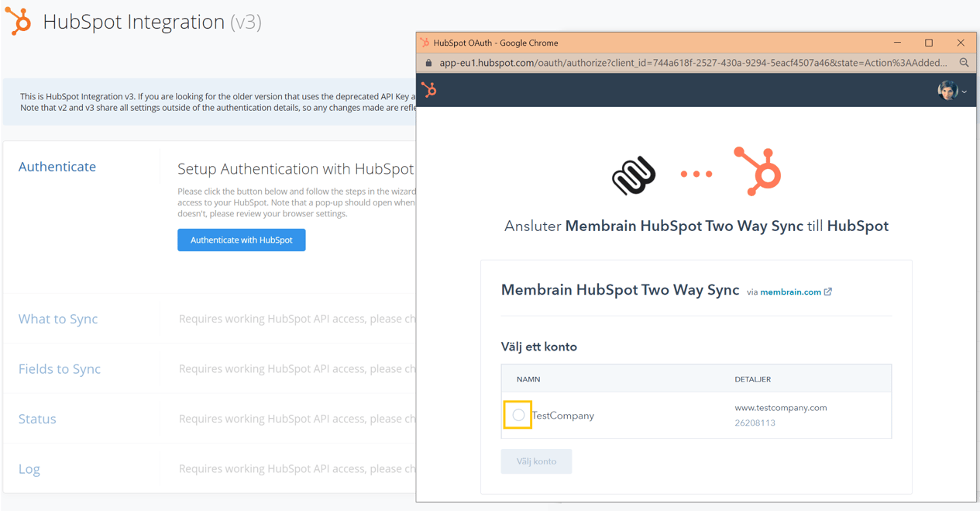The height and width of the screenshot is (511, 980).
Task: Click account ID 26208113
Action: [755, 423]
